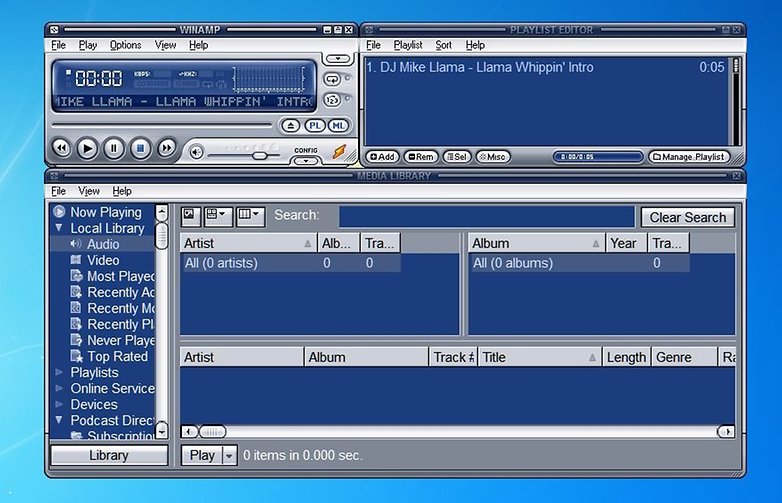Click the mute speaker icon
This screenshot has width=782, height=503.
[196, 153]
